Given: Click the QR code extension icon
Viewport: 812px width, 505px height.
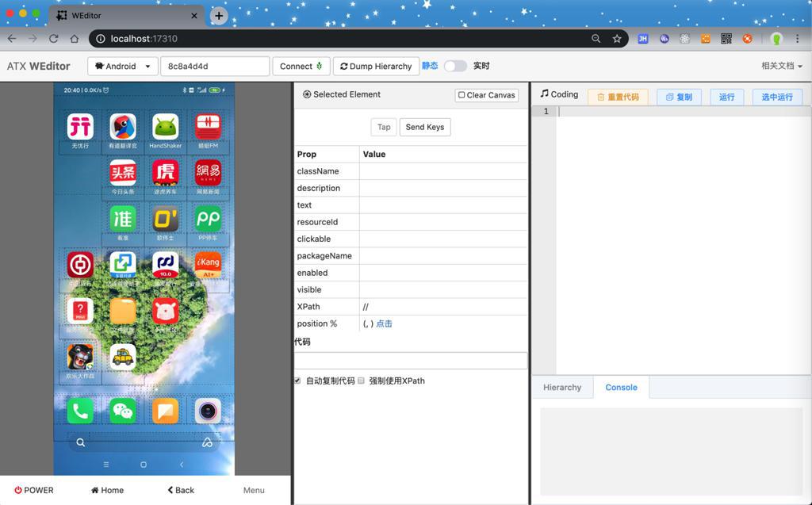Looking at the screenshot, I should (726, 39).
